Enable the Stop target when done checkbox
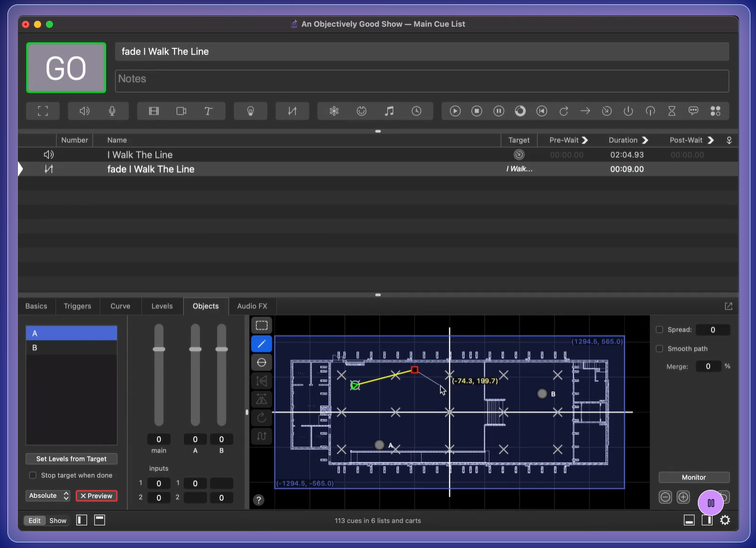 33,476
